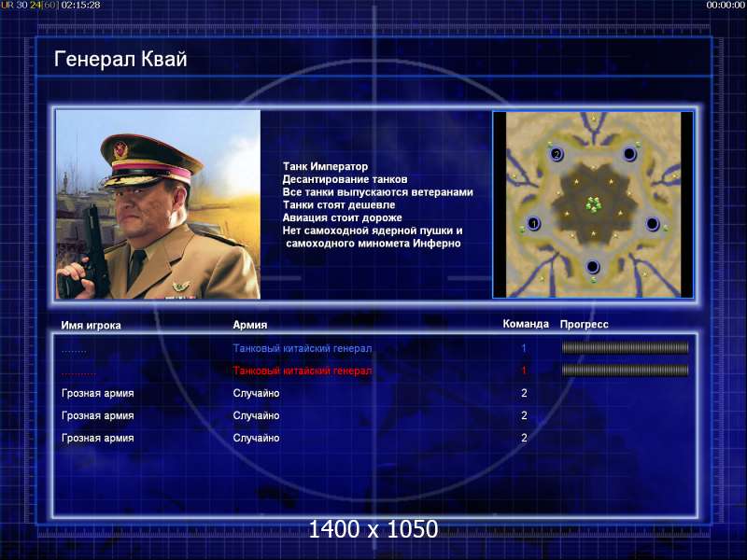
Task: Click the 'Генерал Квай' title
Action: coord(120,60)
